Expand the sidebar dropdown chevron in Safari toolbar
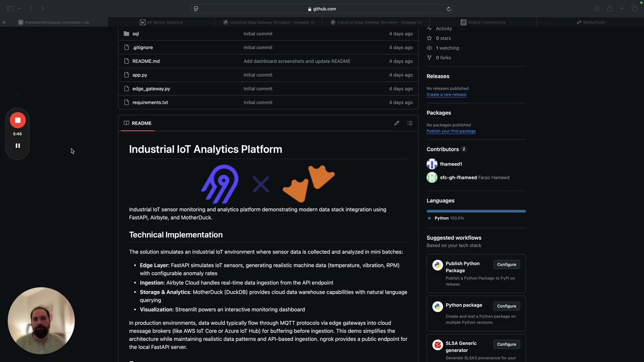 point(20,9)
